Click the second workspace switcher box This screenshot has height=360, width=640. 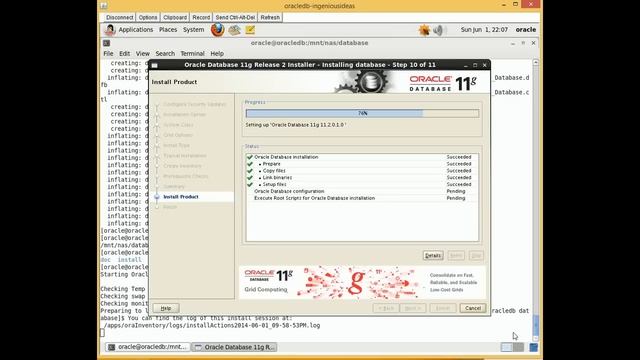518,347
